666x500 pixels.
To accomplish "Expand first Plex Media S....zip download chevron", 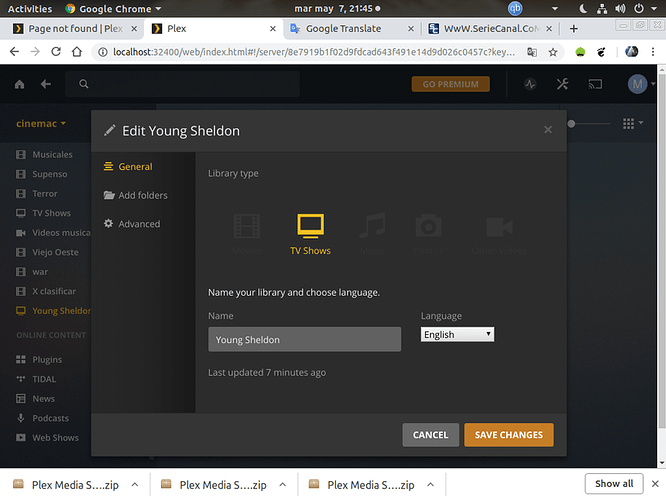I will coord(135,484).
